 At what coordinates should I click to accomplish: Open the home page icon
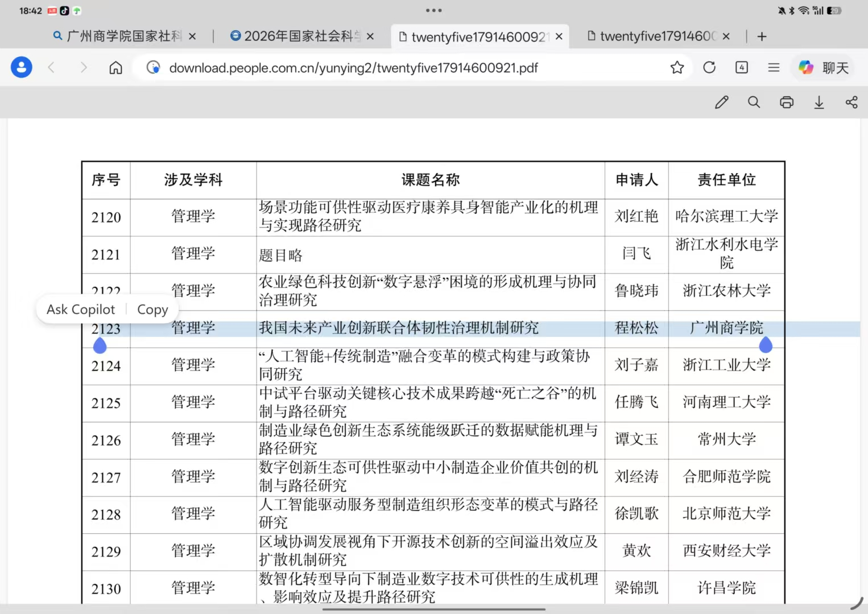point(116,68)
